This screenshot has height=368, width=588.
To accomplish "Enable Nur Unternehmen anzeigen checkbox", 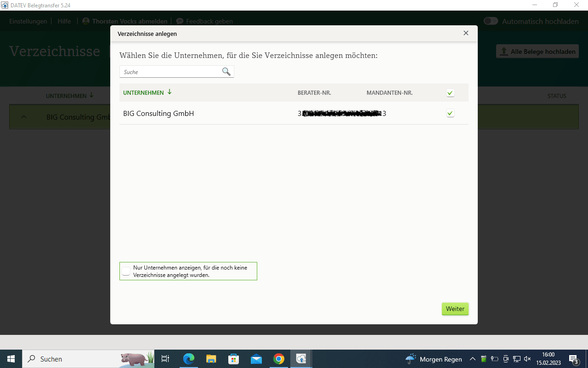I will pos(126,270).
